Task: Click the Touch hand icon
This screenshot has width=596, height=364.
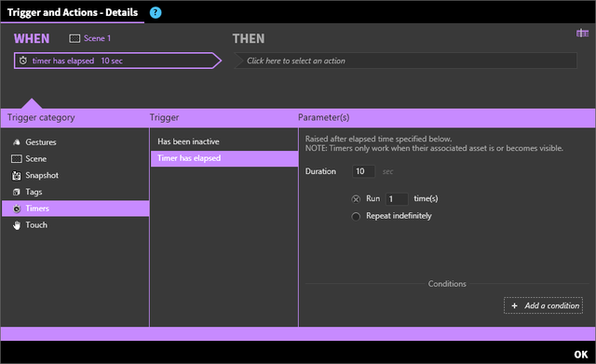Action: click(x=17, y=225)
